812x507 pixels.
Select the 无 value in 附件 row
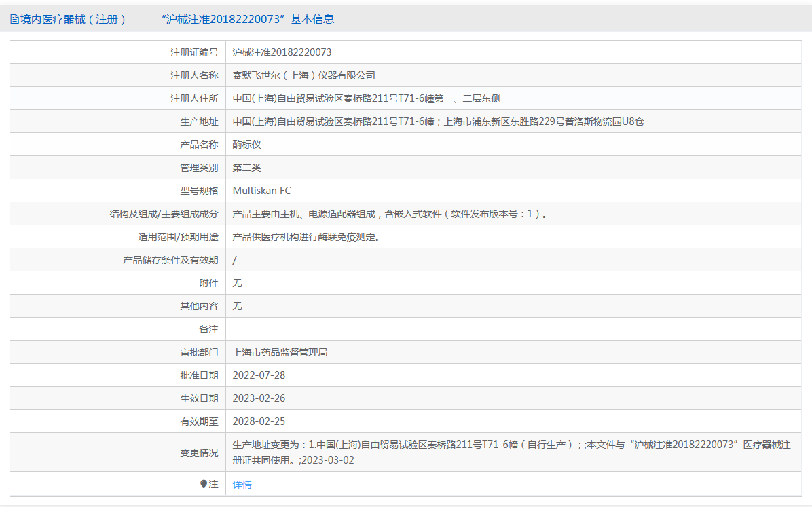tap(237, 283)
